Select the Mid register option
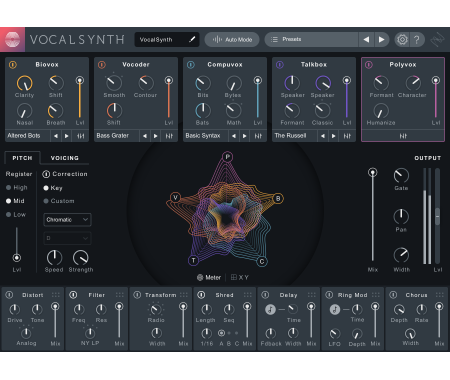 [x=15, y=201]
